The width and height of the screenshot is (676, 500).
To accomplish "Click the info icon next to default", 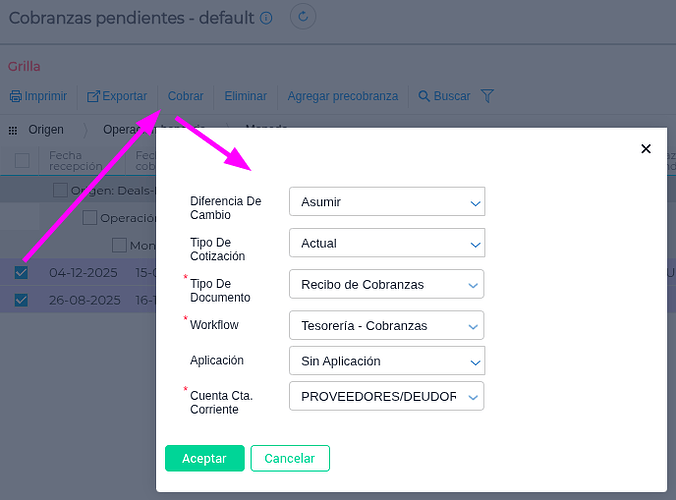I will (265, 18).
